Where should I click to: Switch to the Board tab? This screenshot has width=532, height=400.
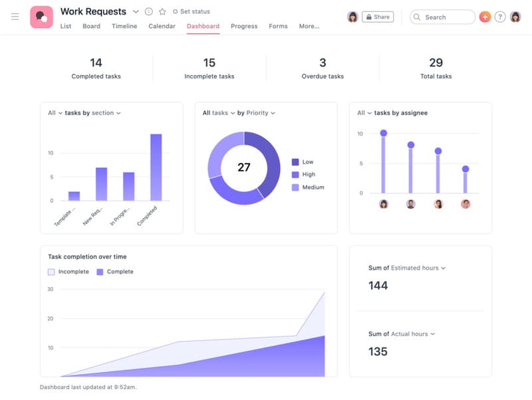92,26
